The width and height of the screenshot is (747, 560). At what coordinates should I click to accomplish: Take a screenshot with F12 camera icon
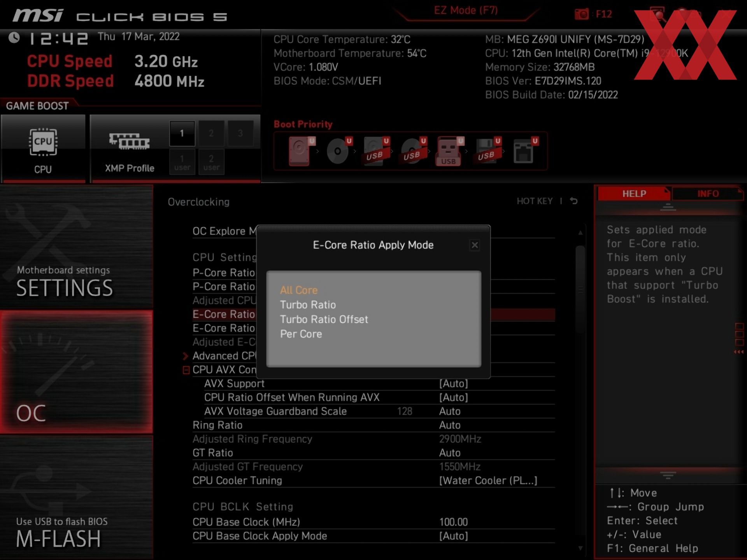tap(582, 14)
